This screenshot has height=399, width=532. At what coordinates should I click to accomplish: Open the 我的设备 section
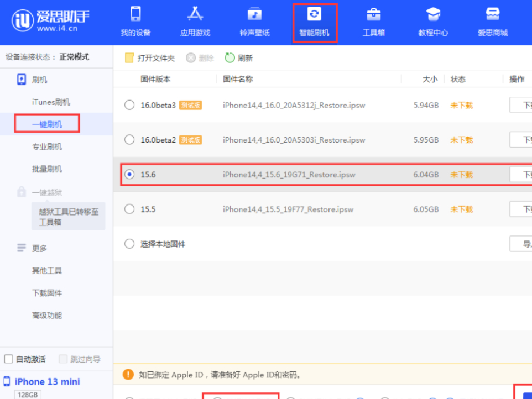(135, 22)
